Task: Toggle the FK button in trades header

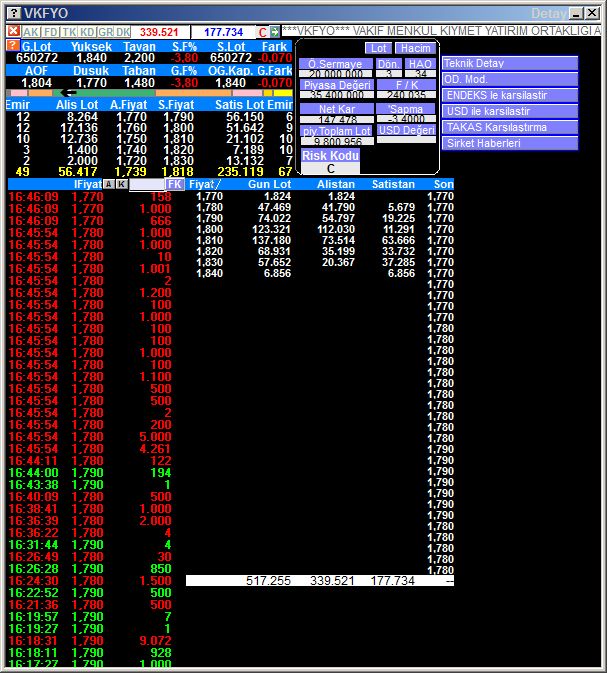Action: click(175, 184)
